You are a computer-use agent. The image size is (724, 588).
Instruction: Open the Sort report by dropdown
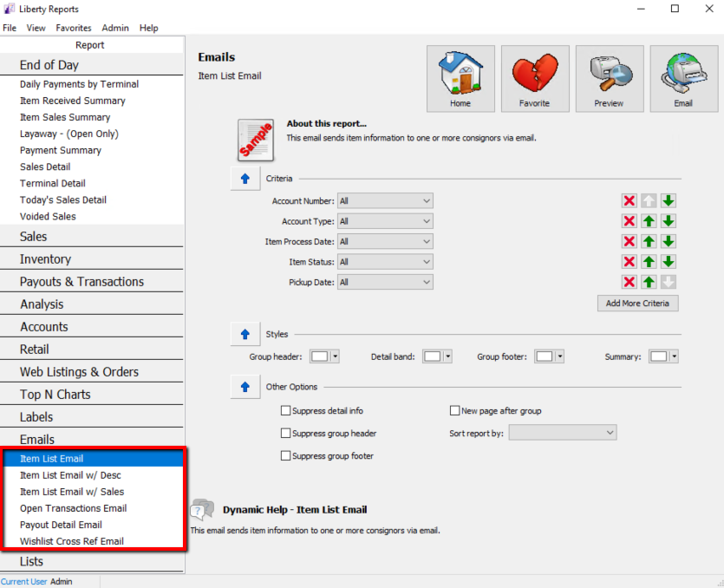[x=563, y=433]
